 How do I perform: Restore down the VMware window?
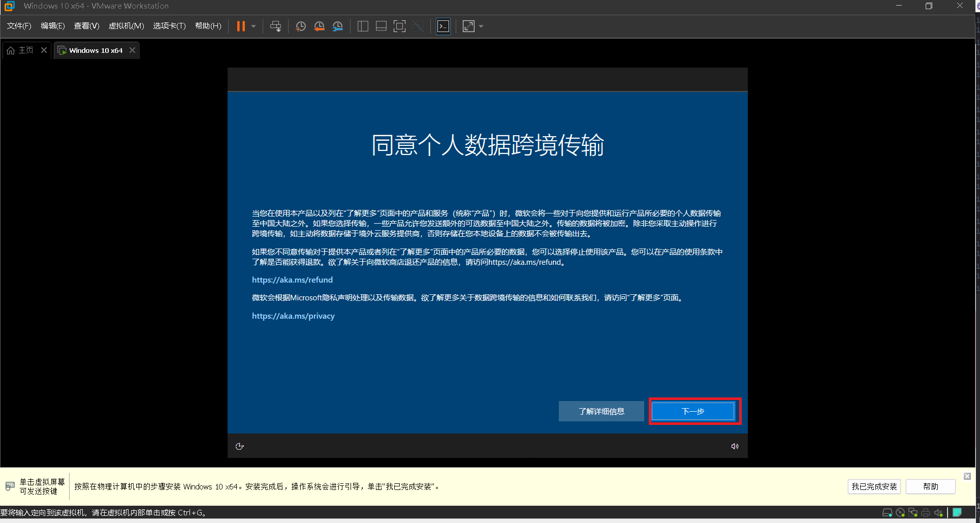929,6
